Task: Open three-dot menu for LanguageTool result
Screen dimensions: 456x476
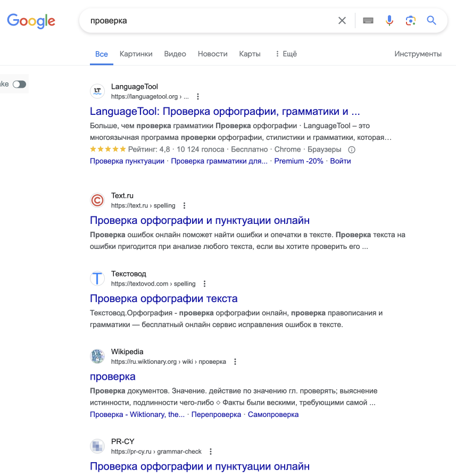Action: click(198, 97)
